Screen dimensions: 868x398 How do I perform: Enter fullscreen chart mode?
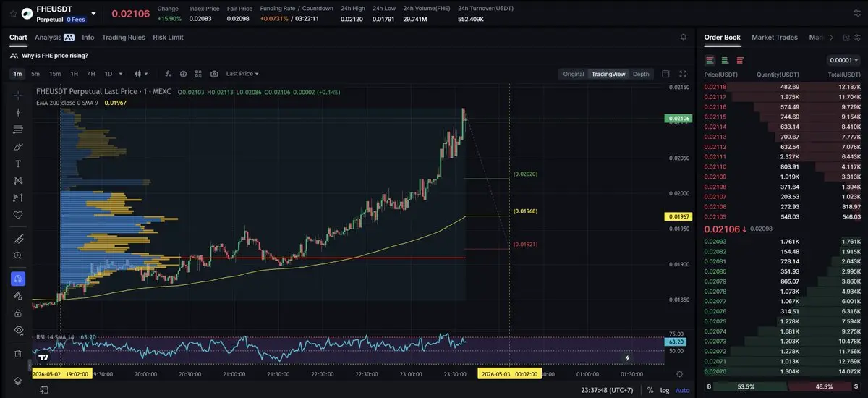pos(684,74)
